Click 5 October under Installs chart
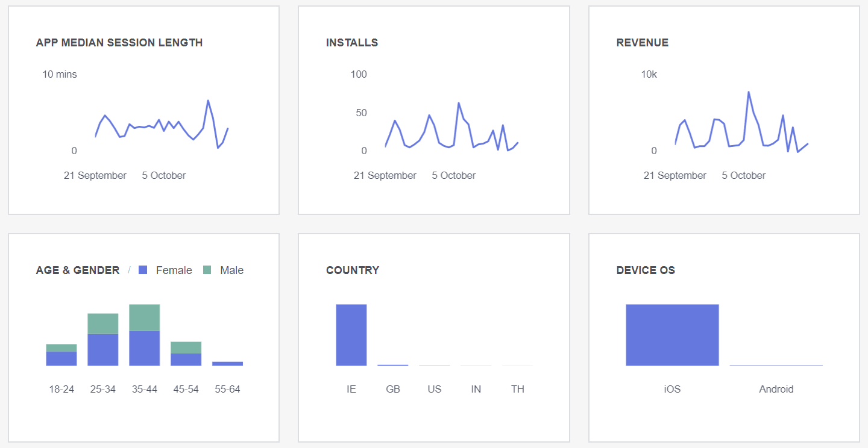The width and height of the screenshot is (868, 448). click(x=454, y=175)
